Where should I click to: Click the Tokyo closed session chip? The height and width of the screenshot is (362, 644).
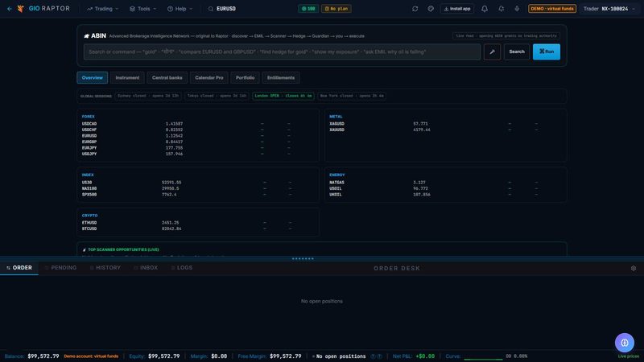tap(217, 96)
